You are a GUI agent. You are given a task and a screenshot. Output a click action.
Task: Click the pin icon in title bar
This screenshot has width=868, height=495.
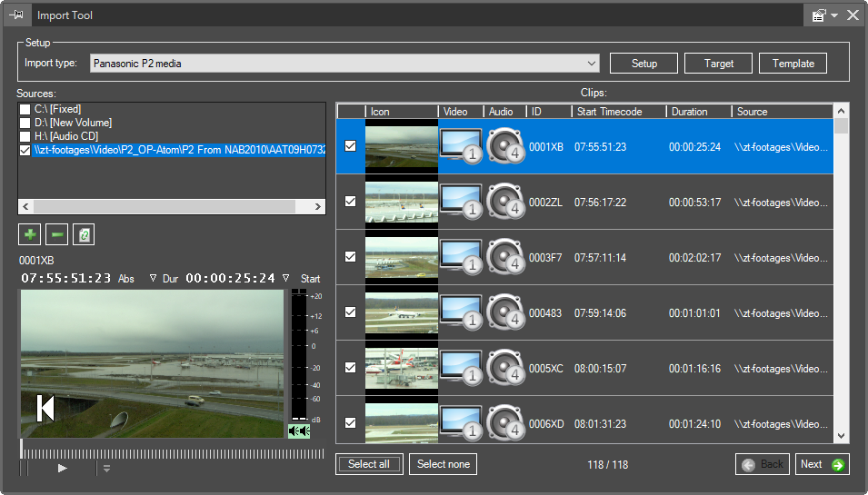[16, 15]
